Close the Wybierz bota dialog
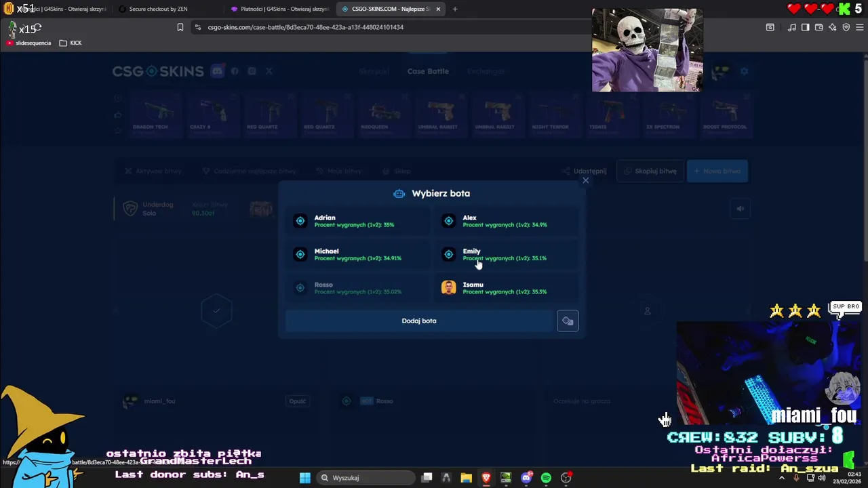The height and width of the screenshot is (488, 868). click(586, 180)
